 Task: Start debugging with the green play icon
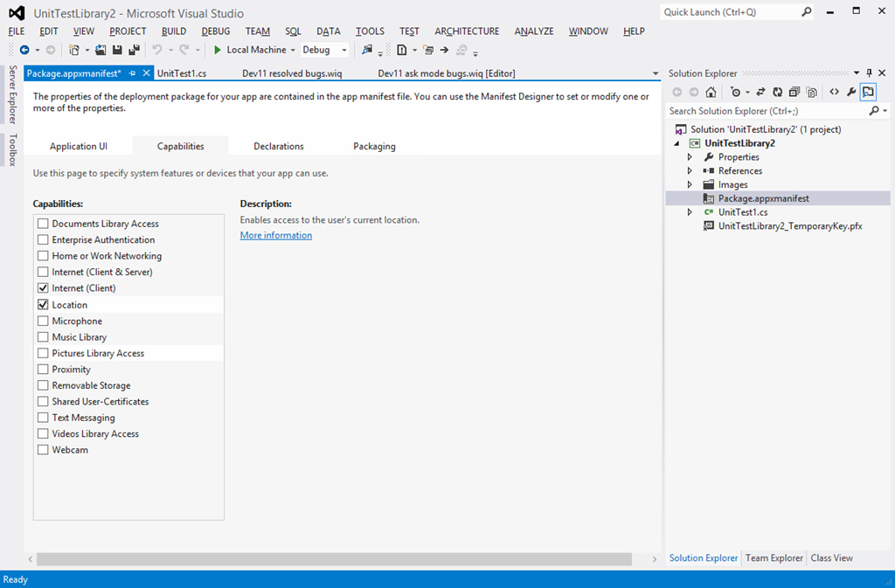[217, 50]
